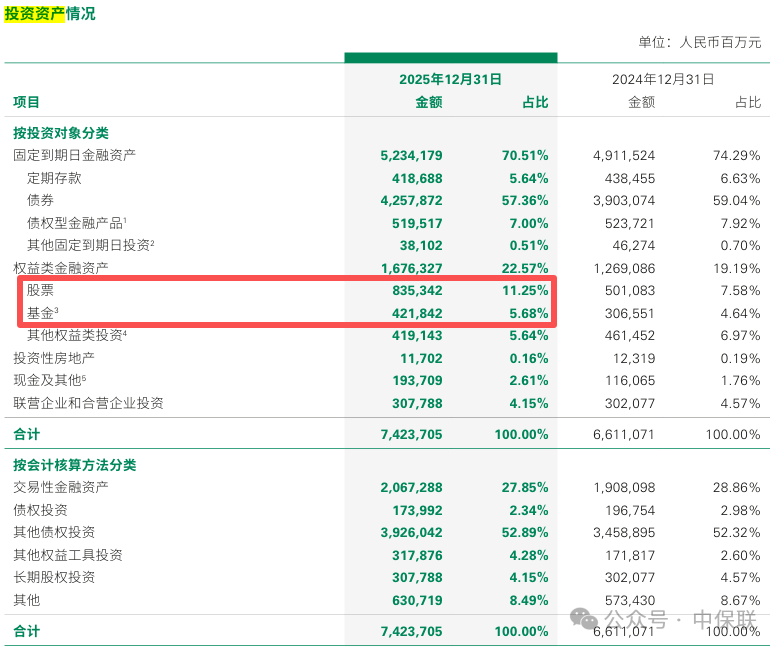Click the WeChat icon in the watermark
Screen dimensions: 781x650
[x=584, y=619]
